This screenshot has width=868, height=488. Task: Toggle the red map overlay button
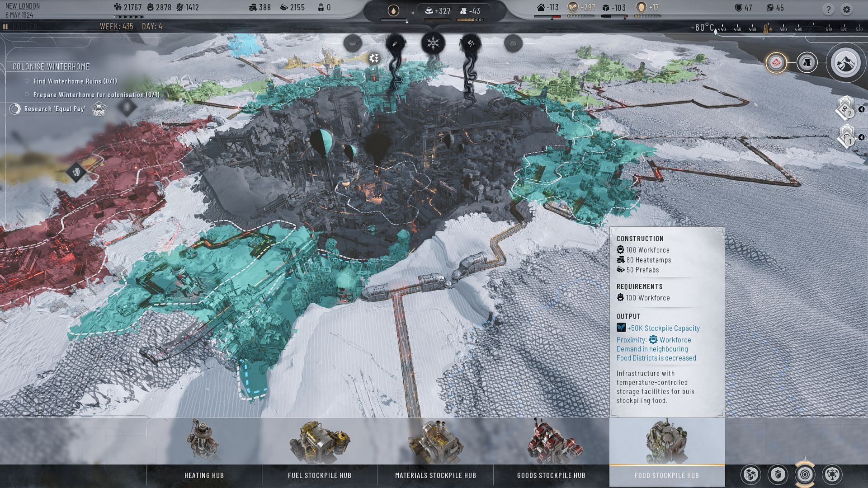click(776, 63)
